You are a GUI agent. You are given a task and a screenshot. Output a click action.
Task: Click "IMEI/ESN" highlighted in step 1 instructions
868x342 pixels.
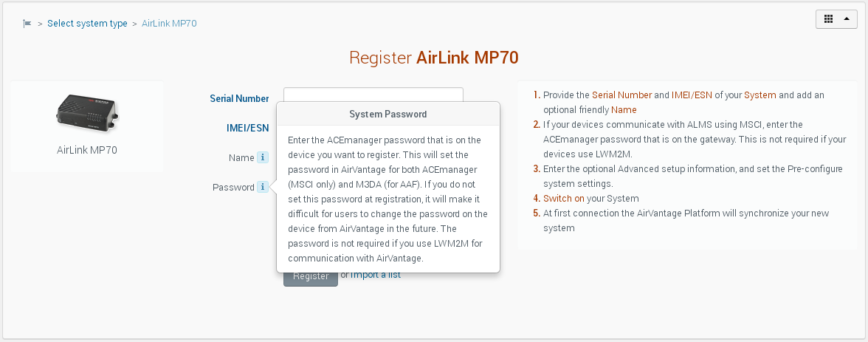click(x=692, y=95)
